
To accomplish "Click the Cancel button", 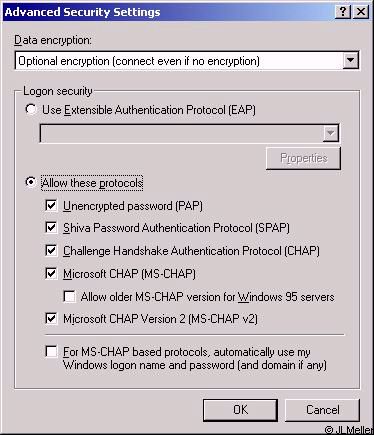I will (x=322, y=410).
